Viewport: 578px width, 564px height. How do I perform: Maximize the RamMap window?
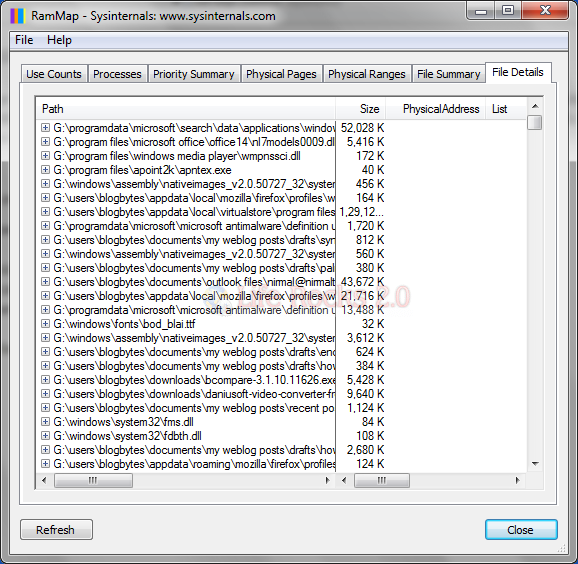pos(508,11)
